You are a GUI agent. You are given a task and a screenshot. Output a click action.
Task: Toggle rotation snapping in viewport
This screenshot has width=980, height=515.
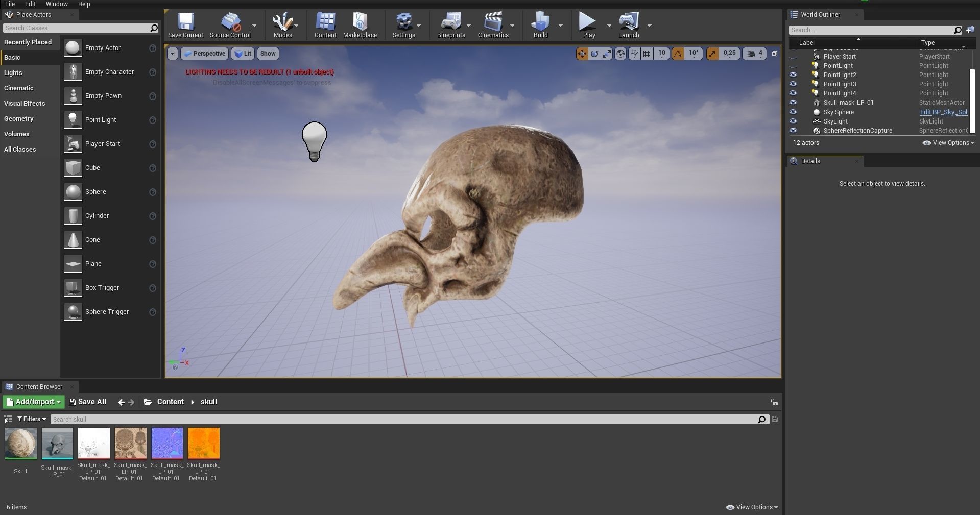click(678, 54)
